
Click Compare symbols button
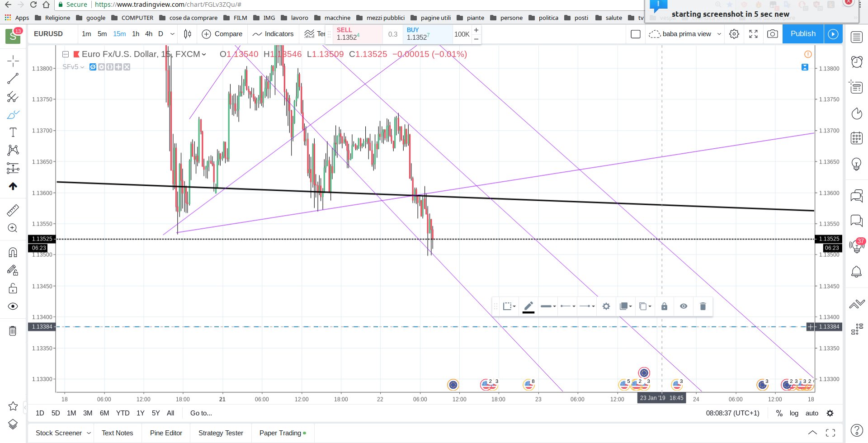coord(222,34)
